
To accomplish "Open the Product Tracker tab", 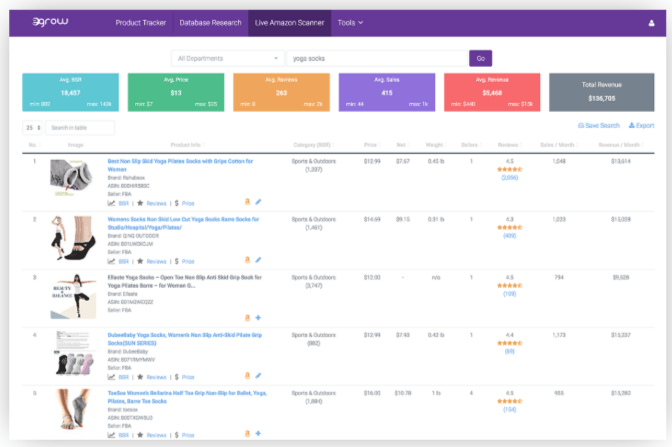I will coord(141,23).
